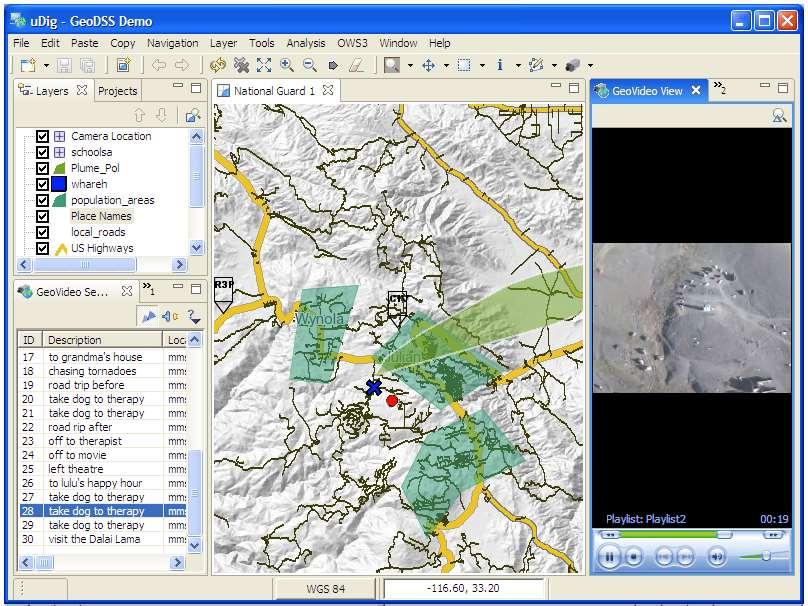This screenshot has height=606, width=808.
Task: Open the Analysis menu
Action: tap(306, 43)
